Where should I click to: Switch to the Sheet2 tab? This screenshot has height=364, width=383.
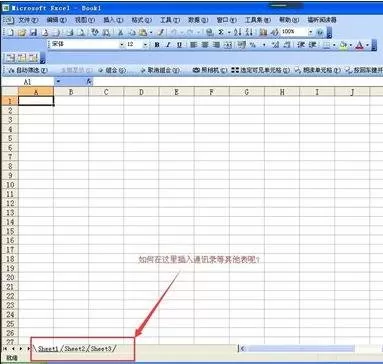pos(75,349)
